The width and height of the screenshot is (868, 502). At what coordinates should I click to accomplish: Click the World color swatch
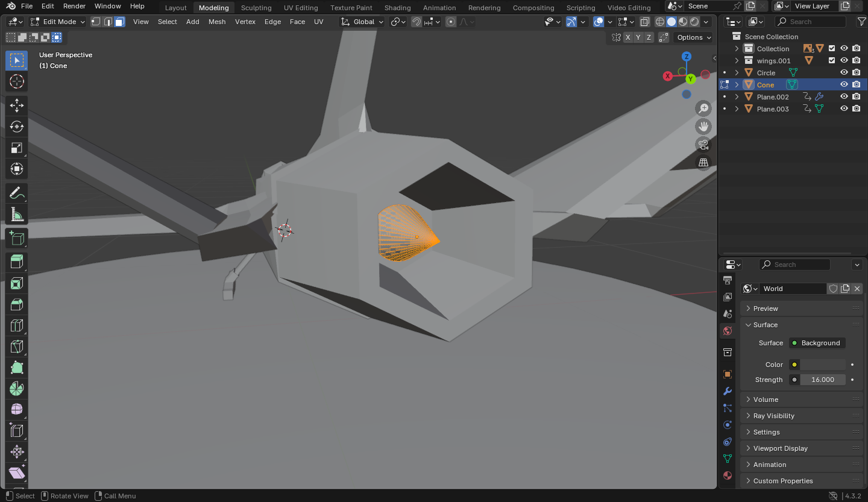click(823, 365)
